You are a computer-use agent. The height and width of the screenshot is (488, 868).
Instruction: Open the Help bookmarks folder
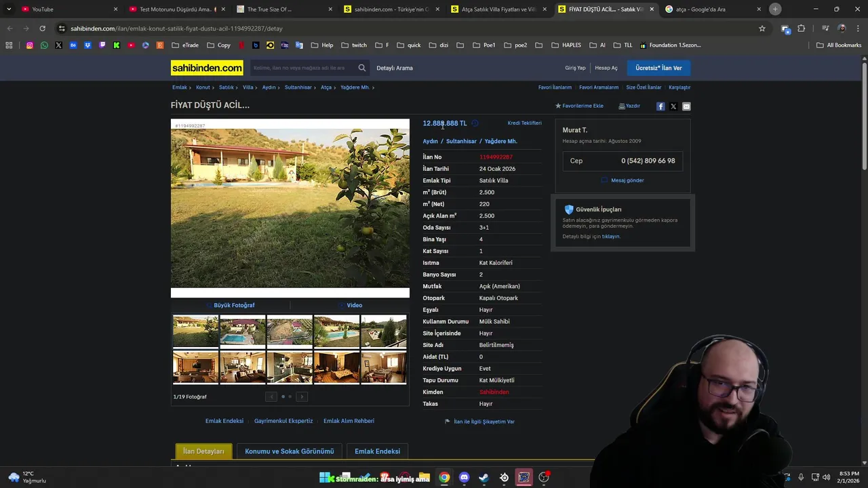click(x=322, y=45)
